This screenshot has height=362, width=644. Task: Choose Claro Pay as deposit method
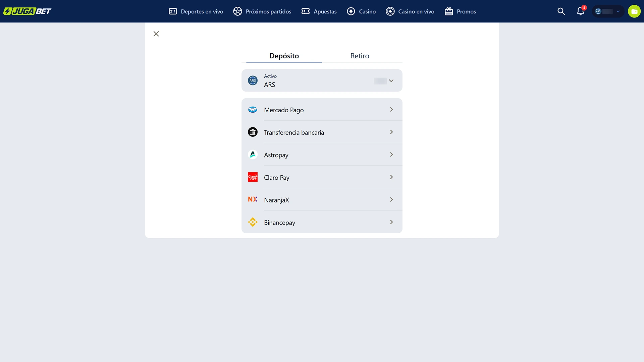[x=322, y=177]
